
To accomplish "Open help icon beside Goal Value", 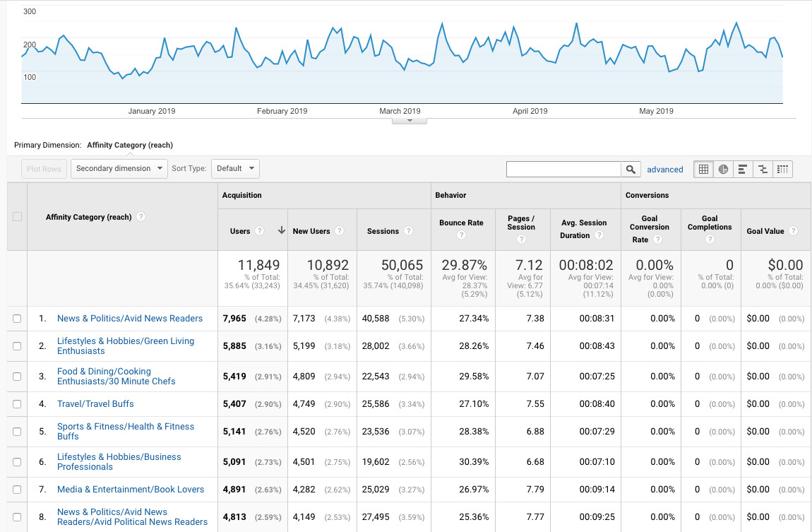I will tap(794, 231).
